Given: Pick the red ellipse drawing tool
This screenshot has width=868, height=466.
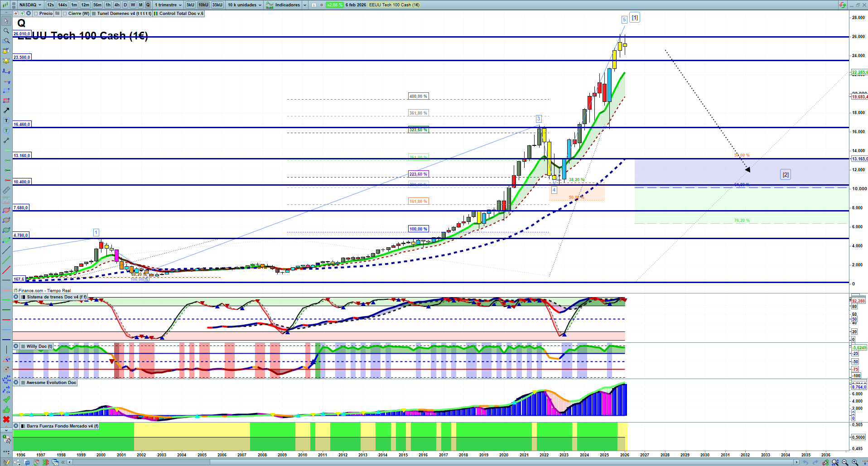Looking at the screenshot, I should 6,210.
